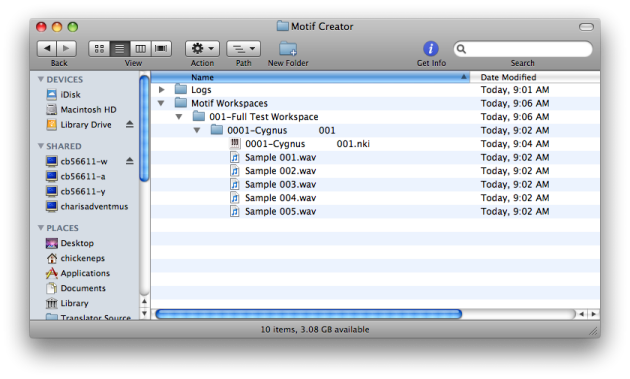Collapse the DEVICES sidebar section
The image size is (630, 379).
pos(41,79)
